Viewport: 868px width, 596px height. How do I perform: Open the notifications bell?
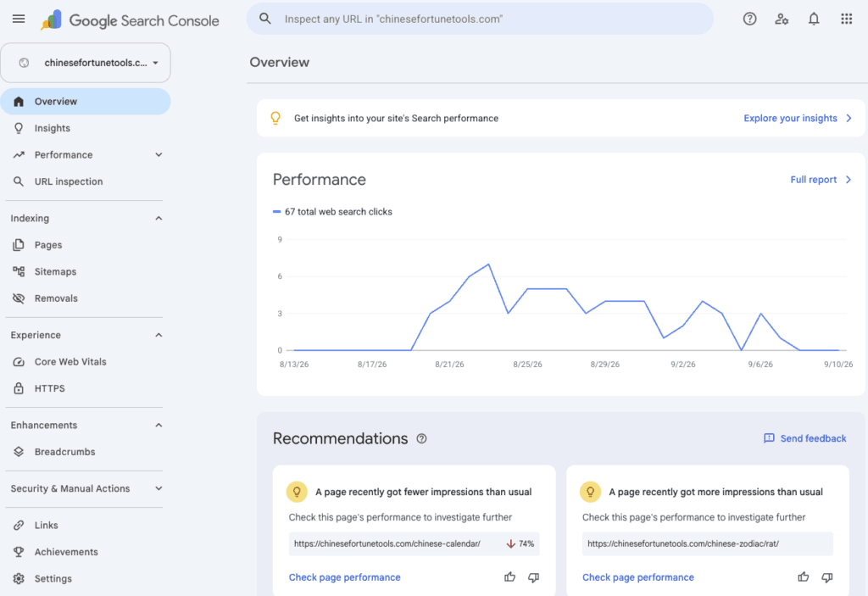[x=813, y=19]
